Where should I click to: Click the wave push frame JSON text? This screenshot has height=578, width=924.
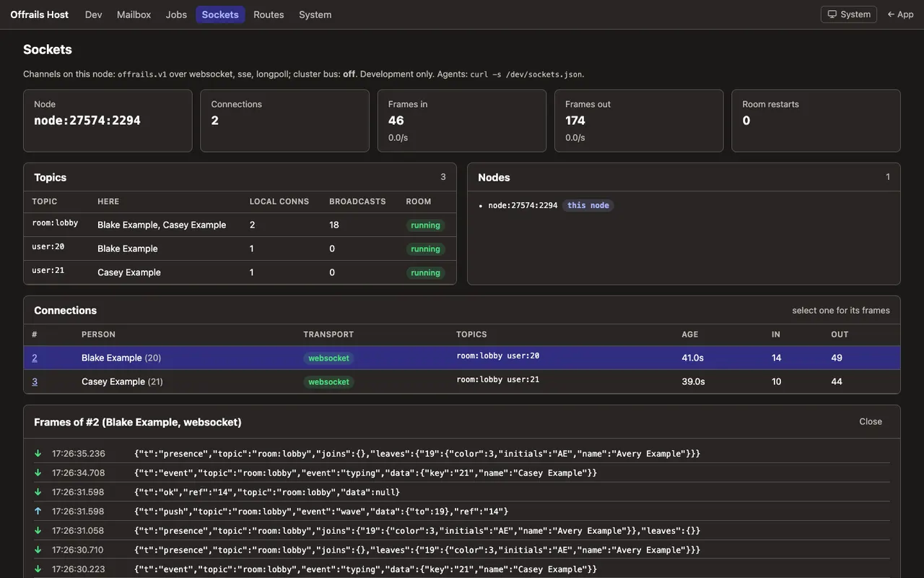[x=321, y=512]
